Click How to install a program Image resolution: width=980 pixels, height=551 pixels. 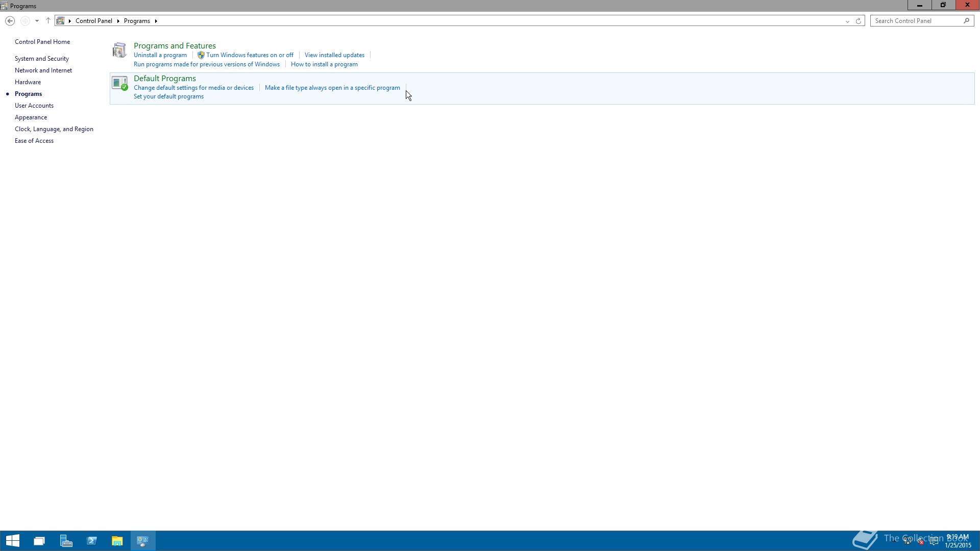(x=324, y=64)
